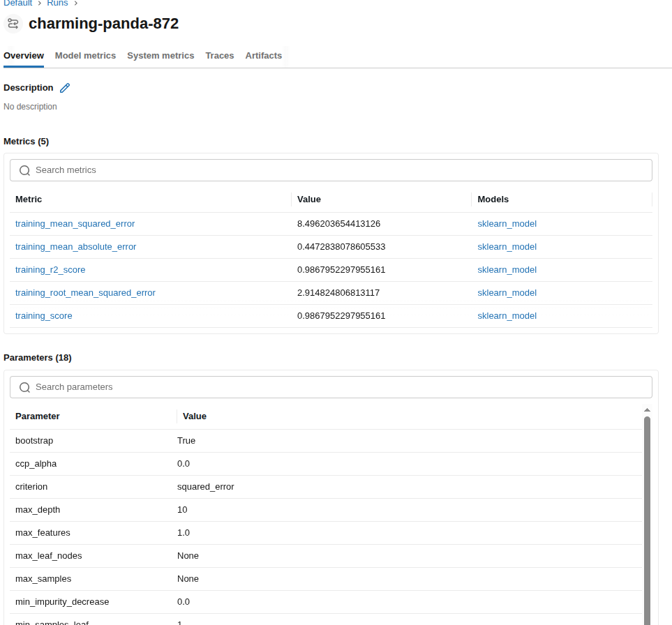The image size is (672, 625).
Task: Click the Metrics (5) heading
Action: (26, 142)
